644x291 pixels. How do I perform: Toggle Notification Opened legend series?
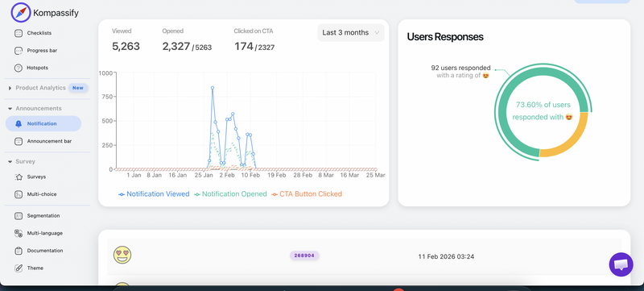230,194
